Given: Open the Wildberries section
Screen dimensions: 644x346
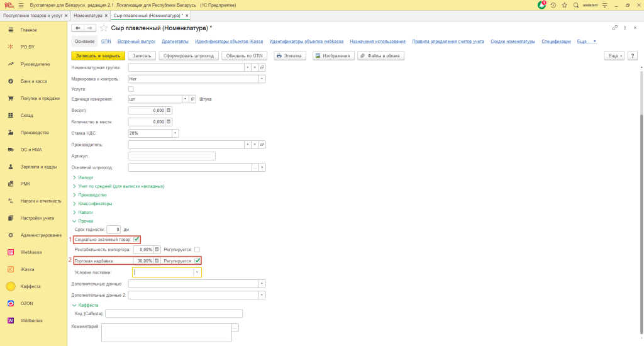Looking at the screenshot, I should click(x=31, y=321).
